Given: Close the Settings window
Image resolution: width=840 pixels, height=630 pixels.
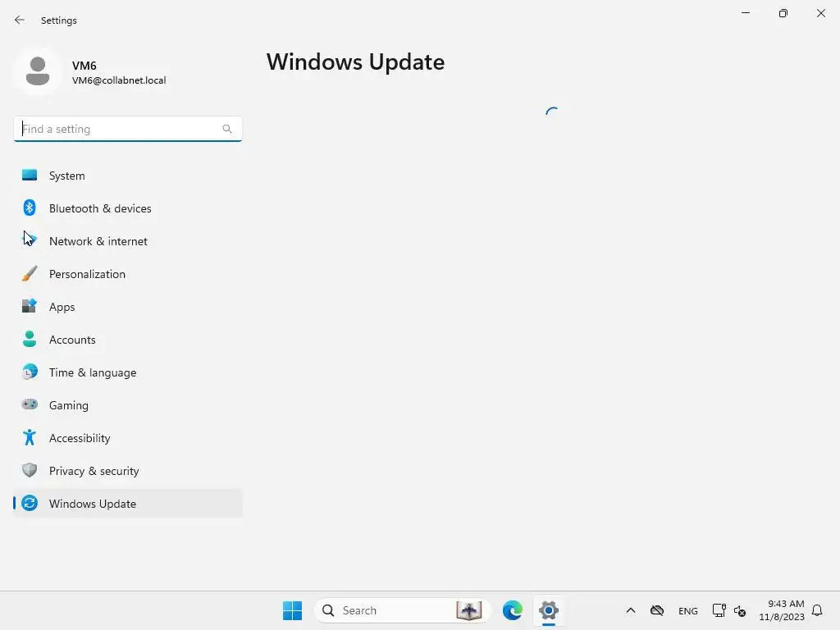Looking at the screenshot, I should [x=820, y=13].
